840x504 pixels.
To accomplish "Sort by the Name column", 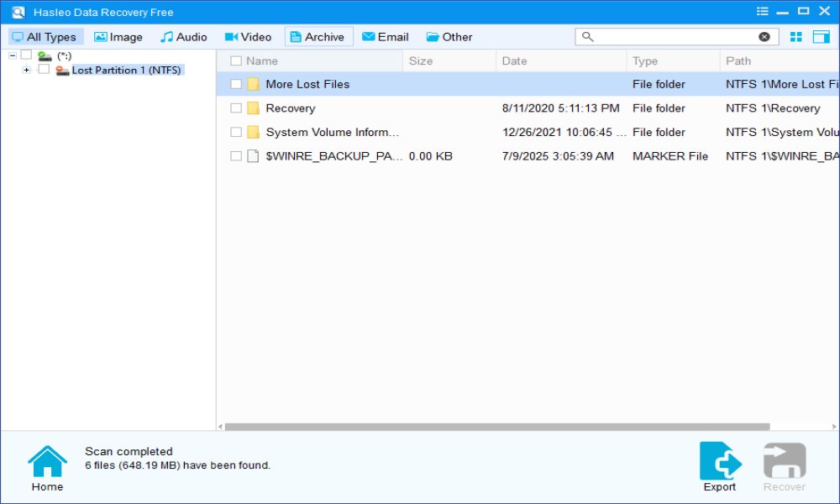I will click(262, 61).
